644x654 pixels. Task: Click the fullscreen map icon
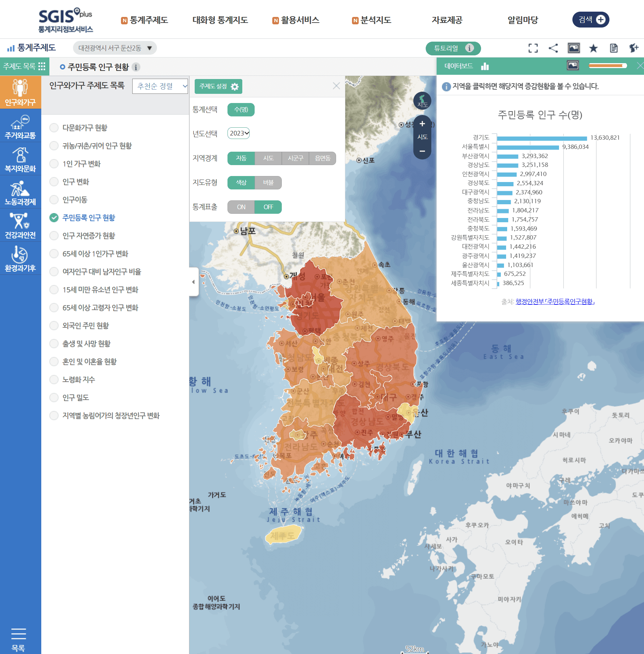coord(533,48)
